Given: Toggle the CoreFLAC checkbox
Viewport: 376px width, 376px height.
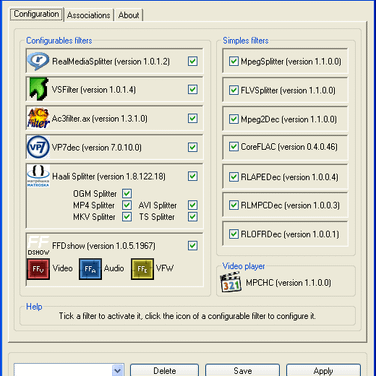Looking at the screenshot, I should [x=234, y=147].
